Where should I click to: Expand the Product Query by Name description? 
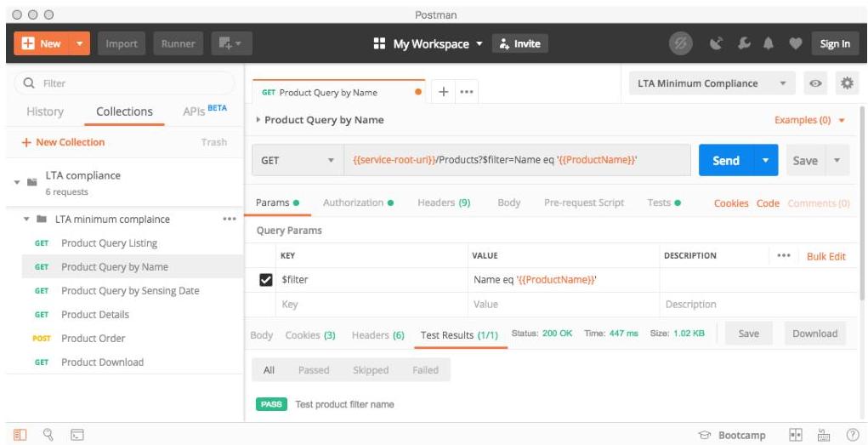258,120
